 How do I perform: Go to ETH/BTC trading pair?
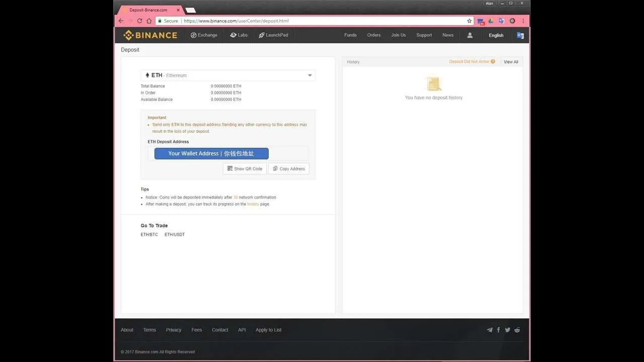point(149,235)
